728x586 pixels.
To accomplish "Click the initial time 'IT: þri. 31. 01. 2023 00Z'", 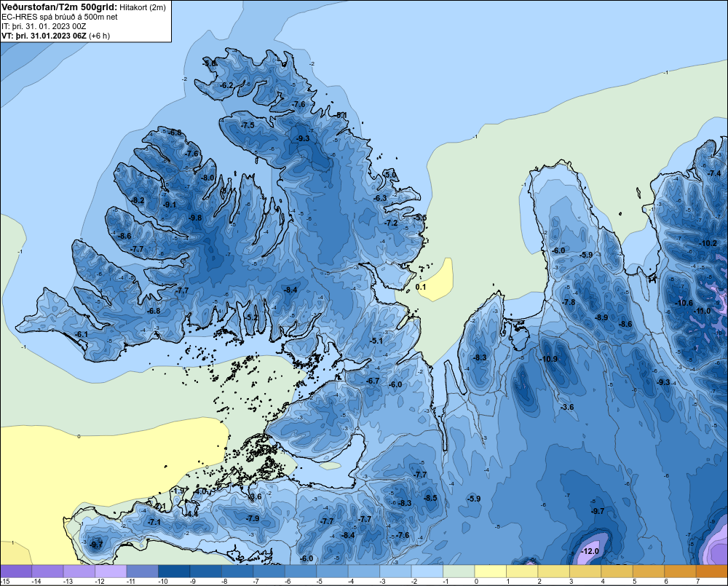I will click(x=44, y=26).
